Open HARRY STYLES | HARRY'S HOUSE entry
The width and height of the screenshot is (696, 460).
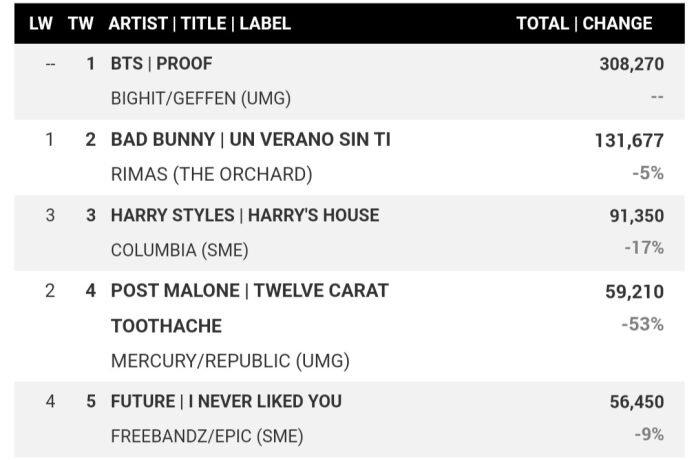pyautogui.click(x=245, y=215)
